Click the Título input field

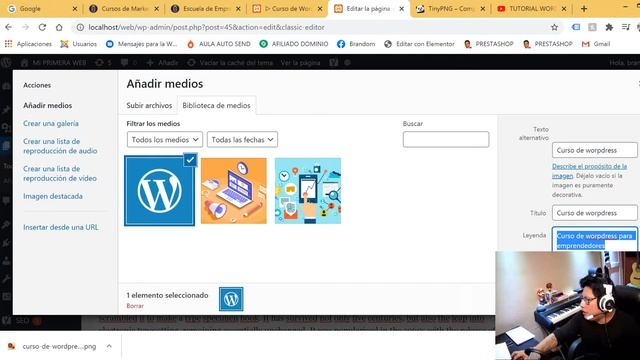point(594,213)
